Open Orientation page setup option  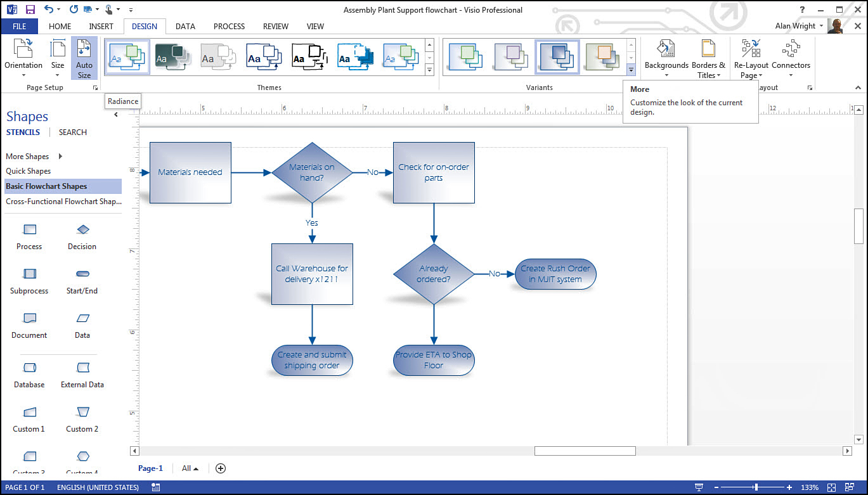23,59
